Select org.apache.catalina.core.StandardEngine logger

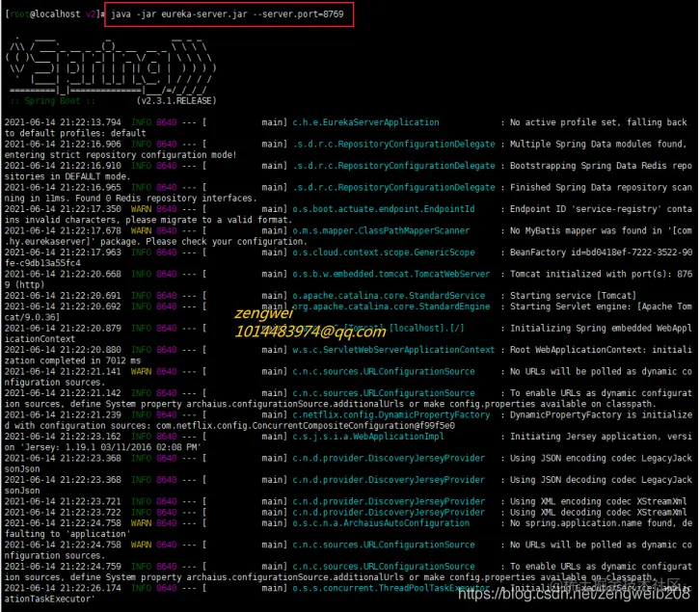coord(391,306)
